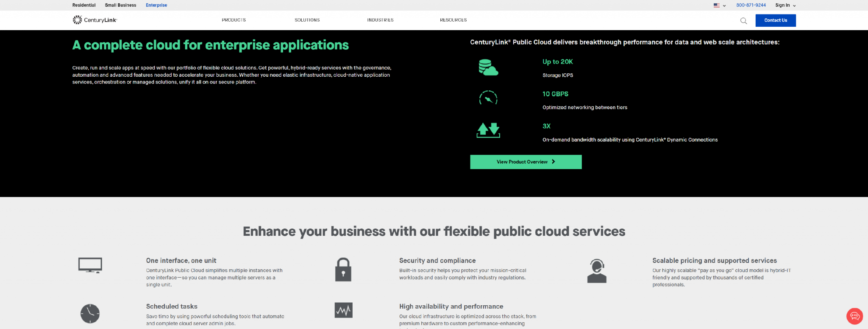The width and height of the screenshot is (868, 329).
Task: Click 'One interface, one unit' heading
Action: click(x=181, y=261)
